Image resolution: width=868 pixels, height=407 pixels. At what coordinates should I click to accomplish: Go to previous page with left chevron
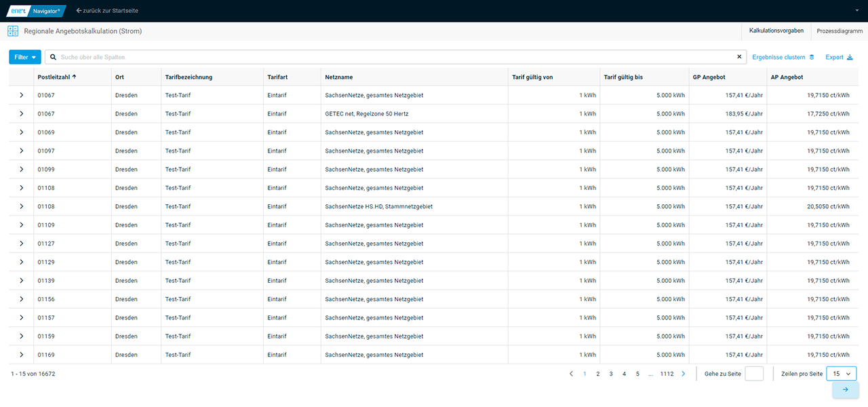[571, 374]
